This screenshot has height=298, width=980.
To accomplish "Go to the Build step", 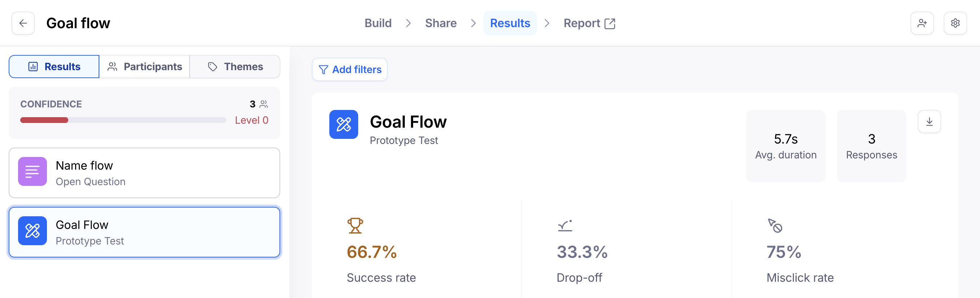I will [378, 23].
